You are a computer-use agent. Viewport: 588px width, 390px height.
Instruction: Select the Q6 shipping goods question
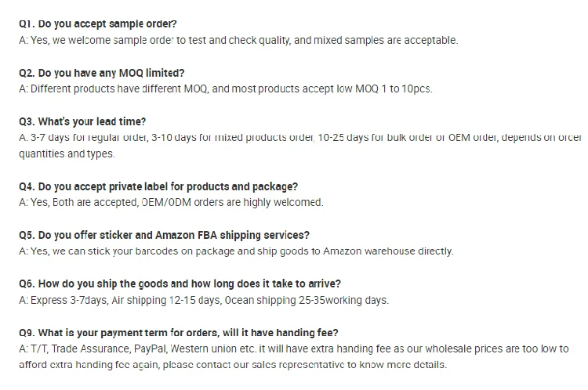click(180, 283)
